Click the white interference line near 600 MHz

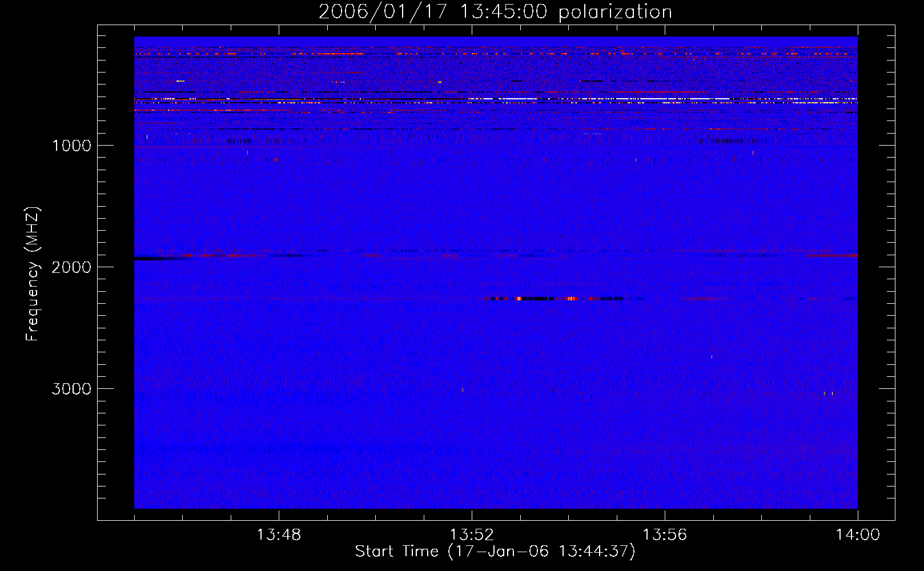[662, 99]
